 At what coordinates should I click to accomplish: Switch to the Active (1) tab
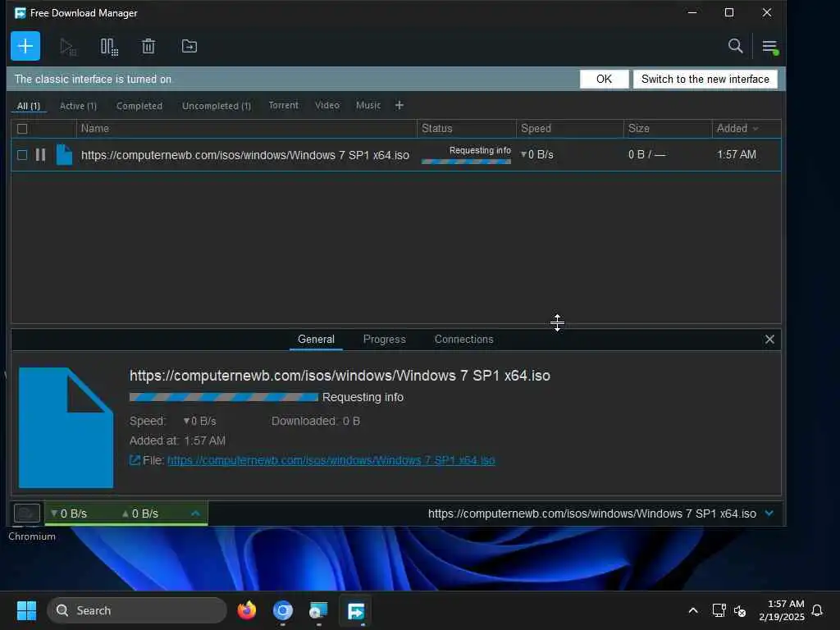point(78,106)
